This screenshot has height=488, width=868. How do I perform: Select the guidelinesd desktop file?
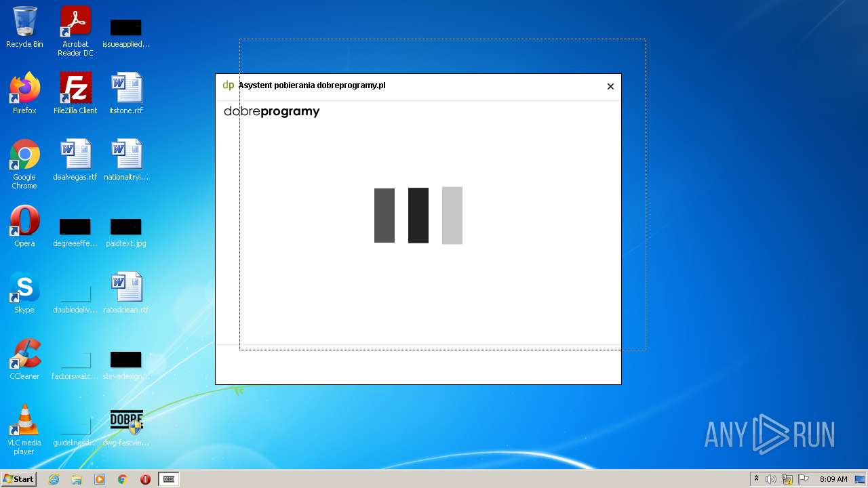coord(75,431)
